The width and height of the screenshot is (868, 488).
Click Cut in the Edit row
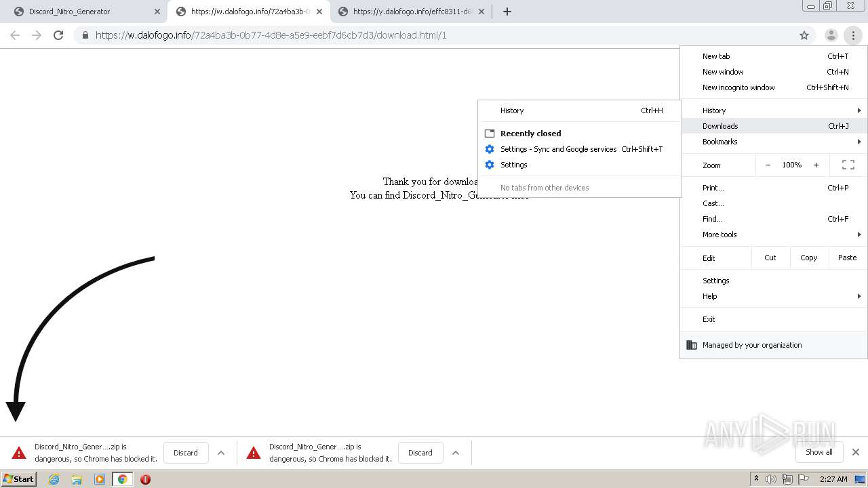[770, 258]
